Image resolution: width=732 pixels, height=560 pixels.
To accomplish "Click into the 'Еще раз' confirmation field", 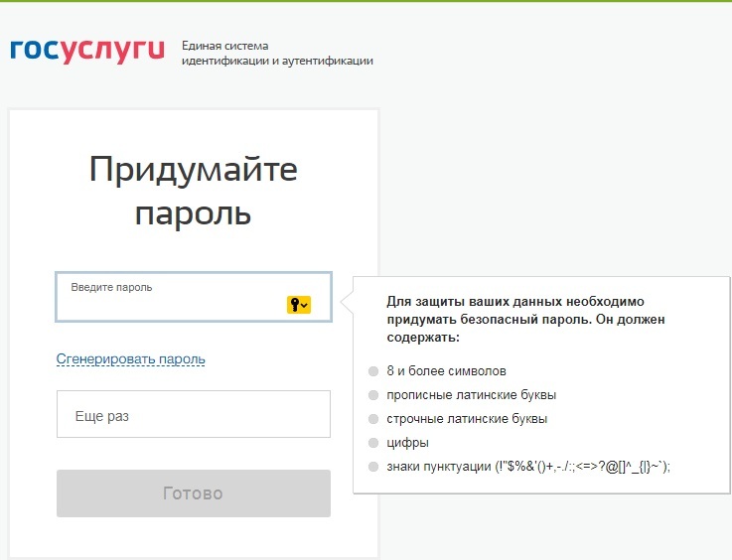I will coord(193,414).
